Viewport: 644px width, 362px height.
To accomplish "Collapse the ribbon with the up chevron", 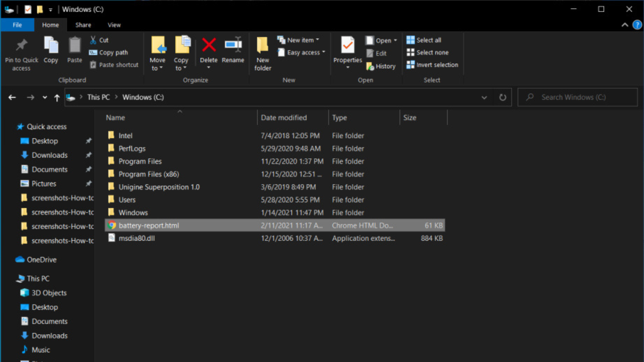I will [625, 25].
